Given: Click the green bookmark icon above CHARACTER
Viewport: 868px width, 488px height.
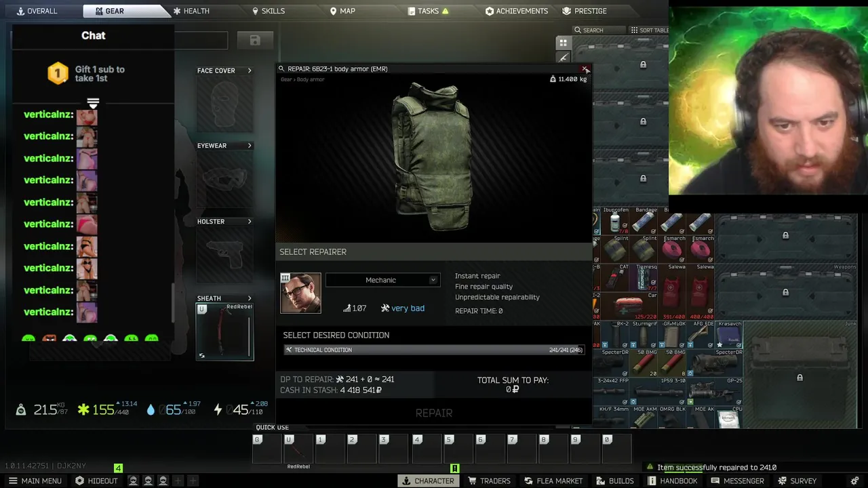Looking at the screenshot, I should click(455, 468).
